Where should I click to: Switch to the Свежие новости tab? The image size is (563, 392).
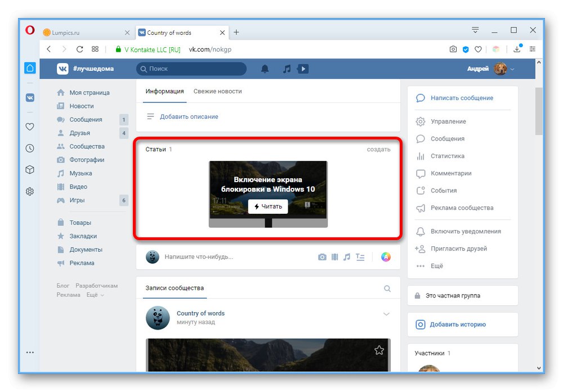(217, 92)
